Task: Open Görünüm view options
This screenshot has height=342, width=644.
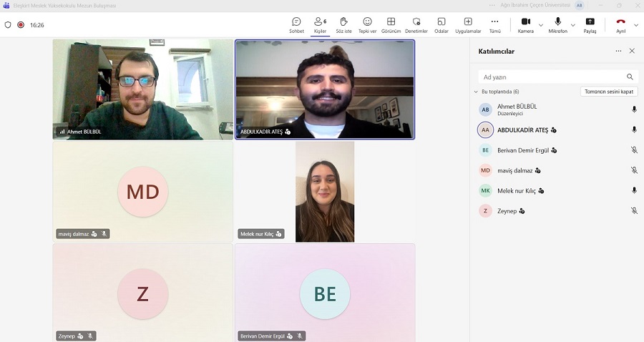Action: point(391,25)
